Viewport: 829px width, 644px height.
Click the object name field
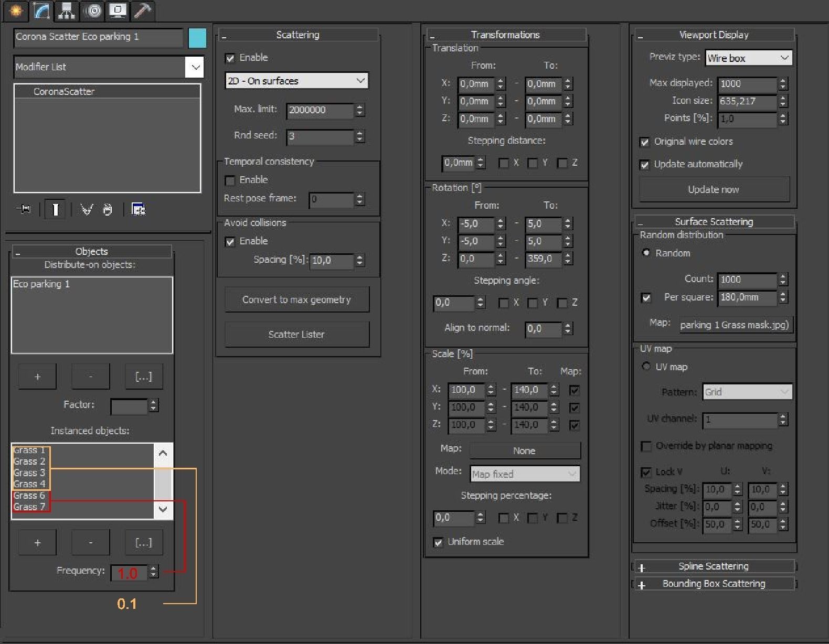(99, 37)
